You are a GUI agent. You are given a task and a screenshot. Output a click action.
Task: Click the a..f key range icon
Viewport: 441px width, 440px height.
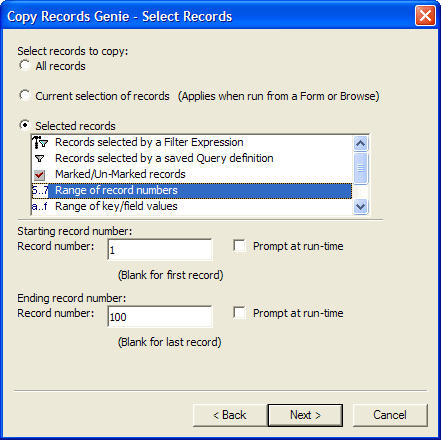[x=40, y=207]
